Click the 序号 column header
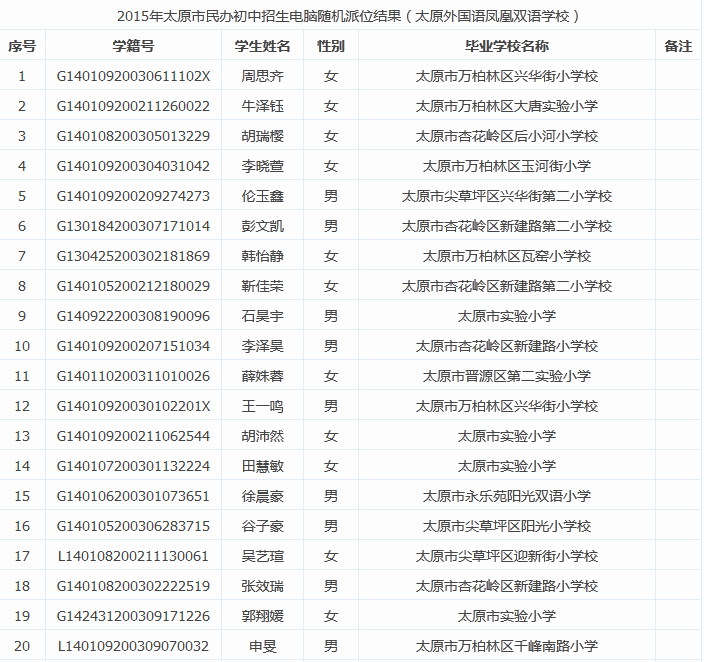This screenshot has height=662, width=704. (x=22, y=46)
